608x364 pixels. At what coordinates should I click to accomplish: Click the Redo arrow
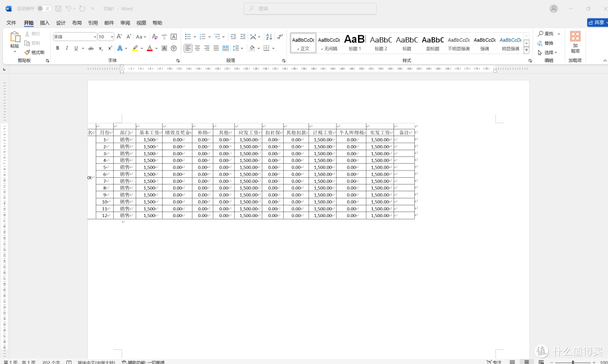82,8
